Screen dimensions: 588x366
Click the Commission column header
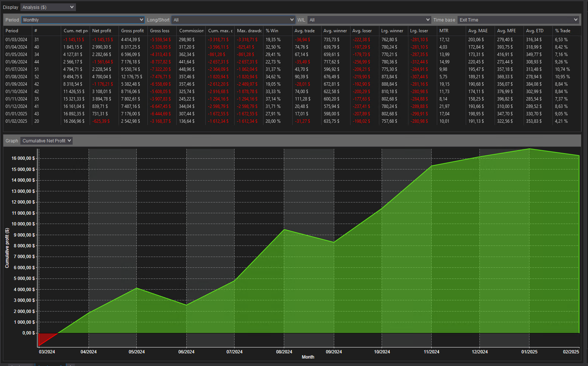pos(191,31)
